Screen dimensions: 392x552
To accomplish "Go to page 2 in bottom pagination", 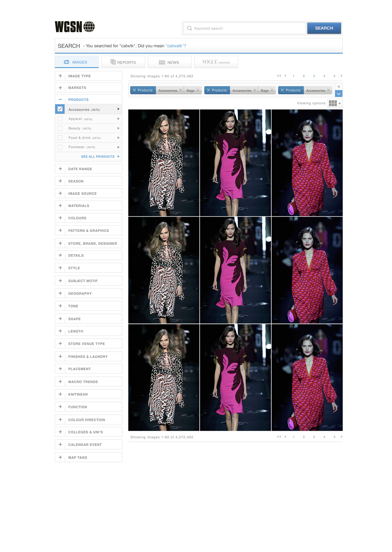I will click(x=304, y=437).
